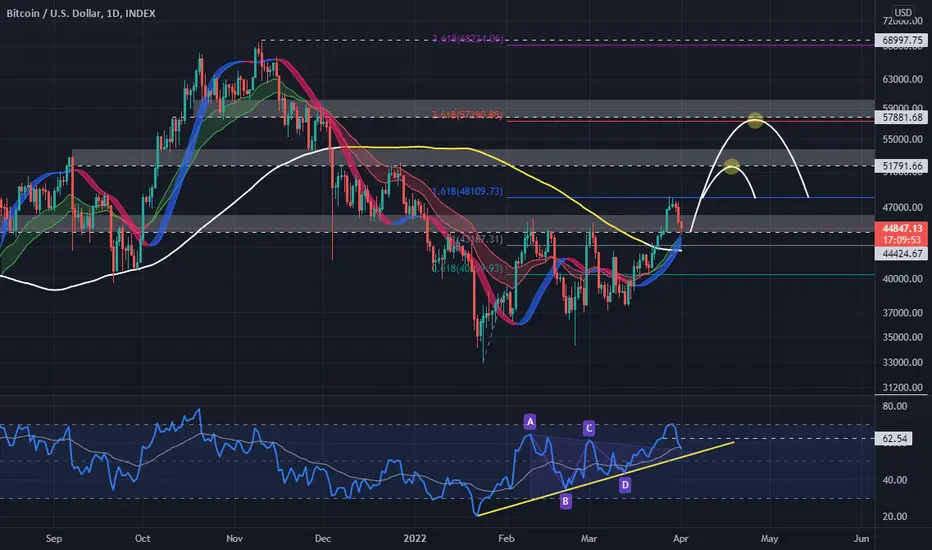Image resolution: width=932 pixels, height=550 pixels.
Task: Select the 57881.68 price label
Action: (902, 117)
